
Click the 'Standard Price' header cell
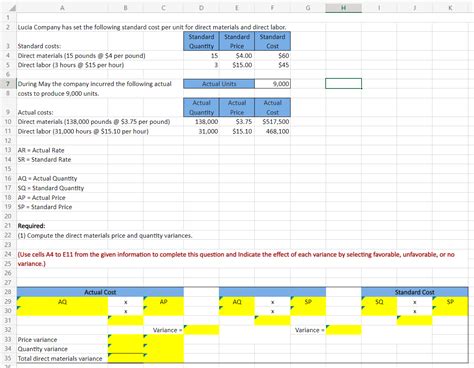coord(237,41)
